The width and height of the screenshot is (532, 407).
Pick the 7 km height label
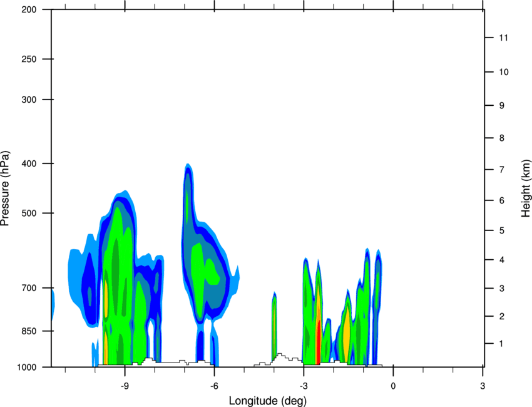click(502, 170)
